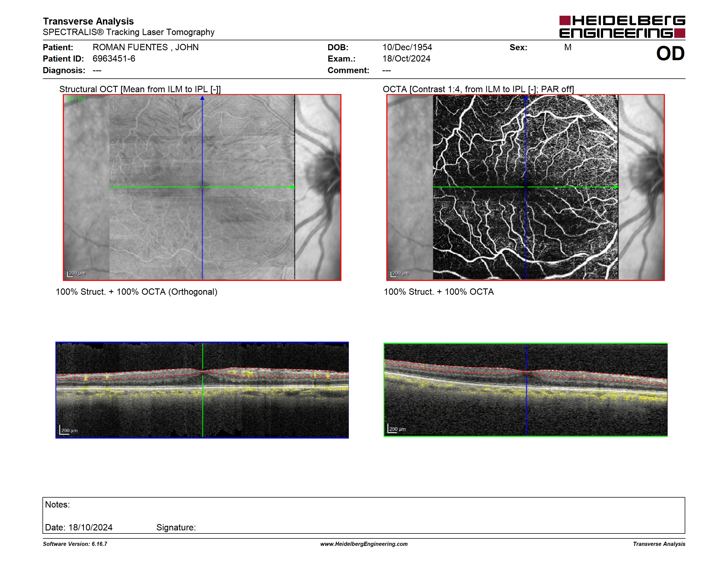Click the OCTA Contrast 1:4 caption
The height and width of the screenshot is (563, 728).
point(478,89)
